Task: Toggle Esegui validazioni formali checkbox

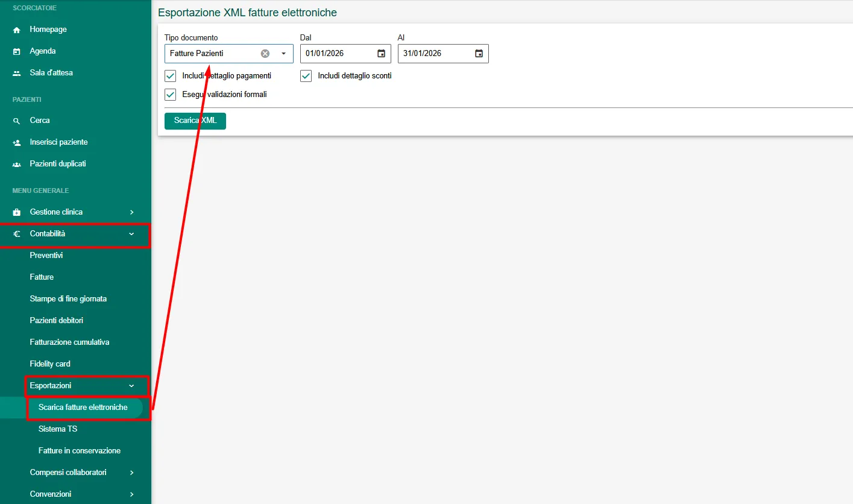Action: [170, 95]
